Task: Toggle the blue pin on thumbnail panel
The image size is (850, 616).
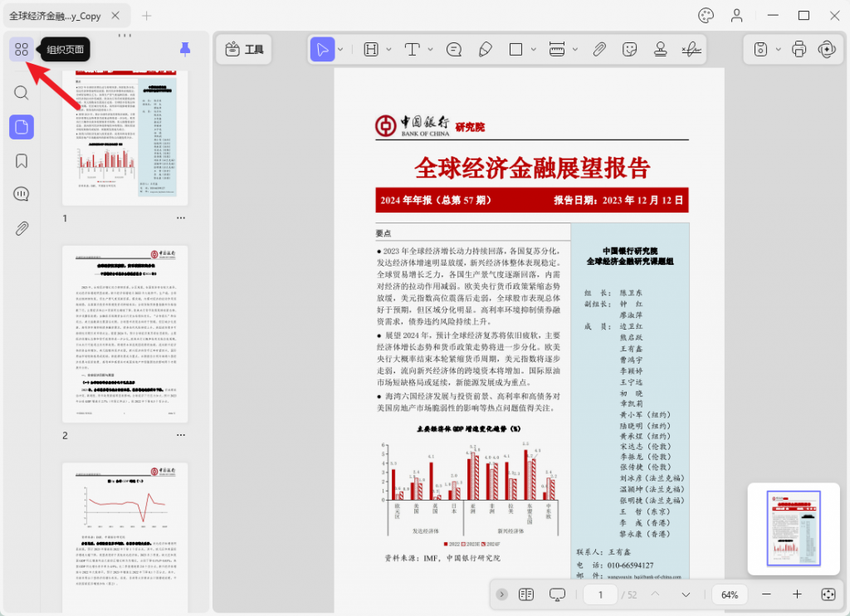Action: pyautogui.click(x=185, y=49)
